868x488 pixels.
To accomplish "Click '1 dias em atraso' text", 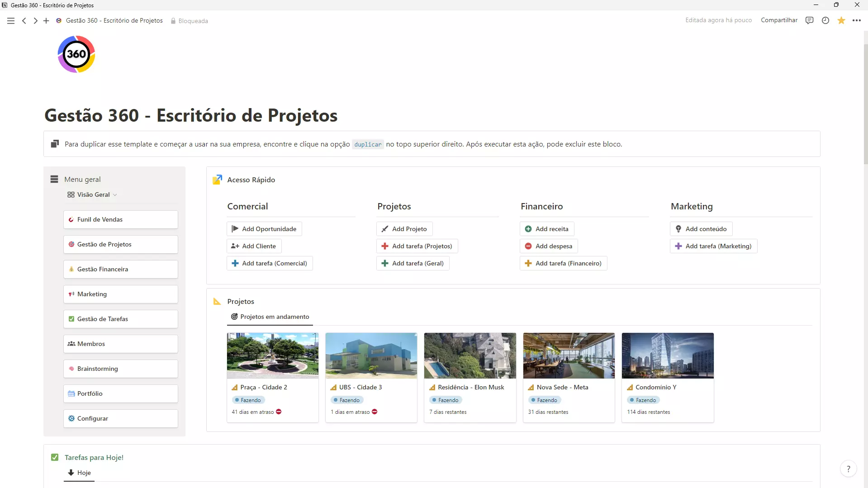I will 350,412.
